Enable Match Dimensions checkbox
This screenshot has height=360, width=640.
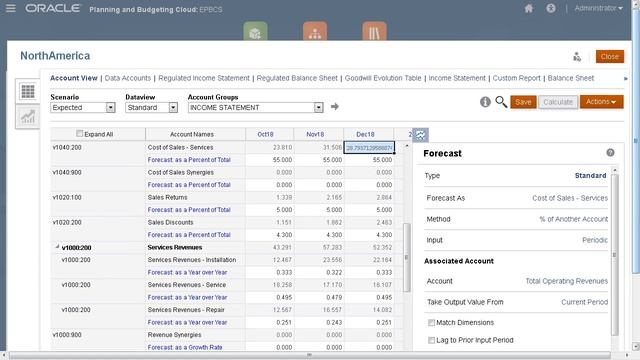(431, 323)
